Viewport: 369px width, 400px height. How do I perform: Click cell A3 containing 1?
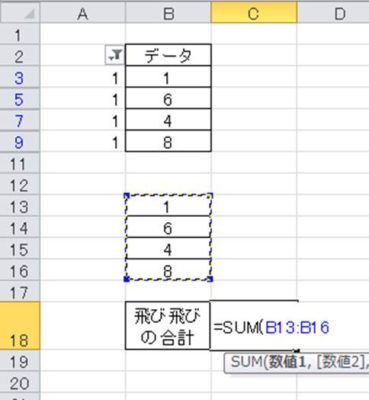(83, 77)
